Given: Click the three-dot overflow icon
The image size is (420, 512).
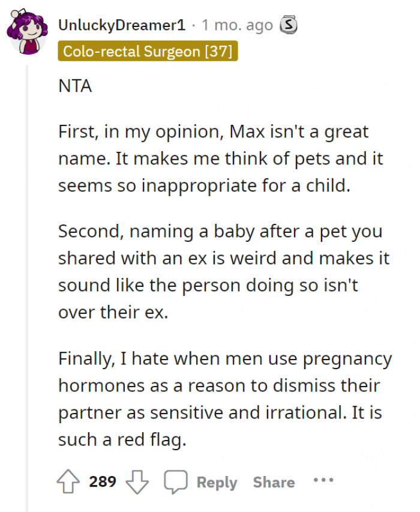Looking at the screenshot, I should tap(323, 480).
